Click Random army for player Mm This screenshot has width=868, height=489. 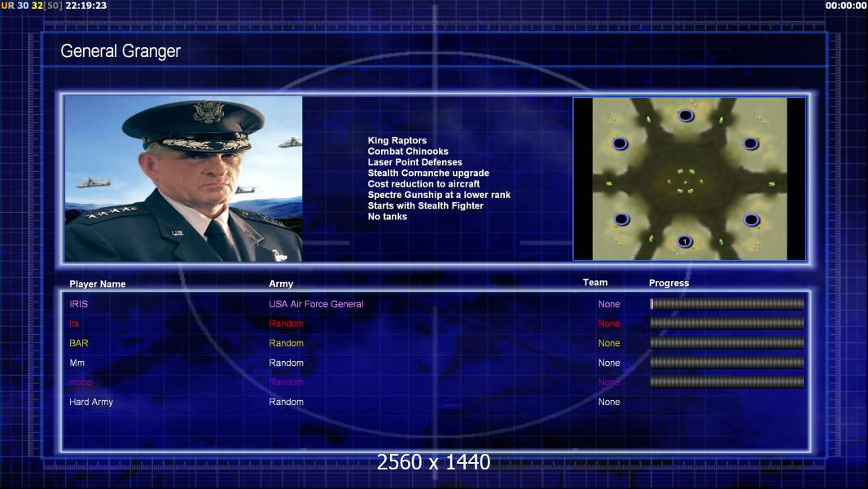coord(286,363)
